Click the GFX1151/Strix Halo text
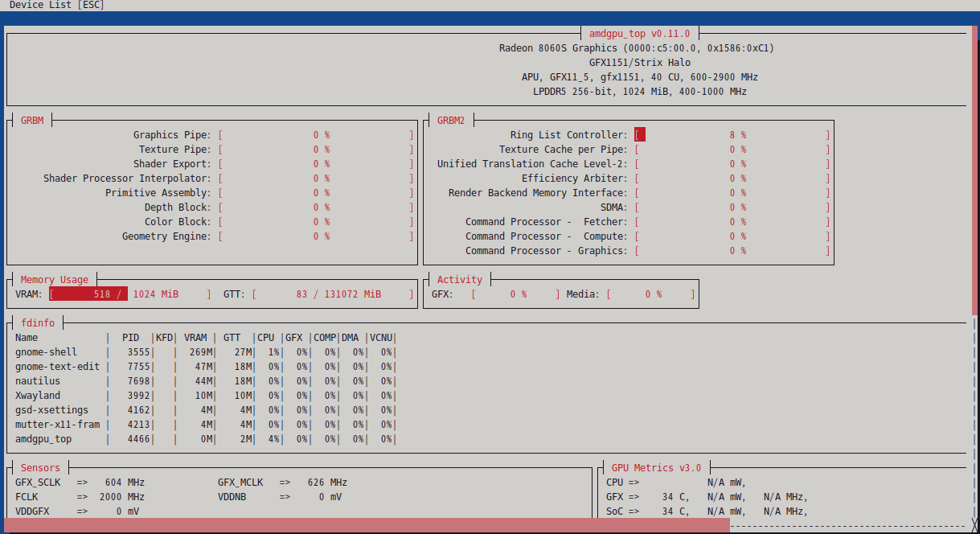Viewport: 980px width, 534px height. [x=639, y=63]
